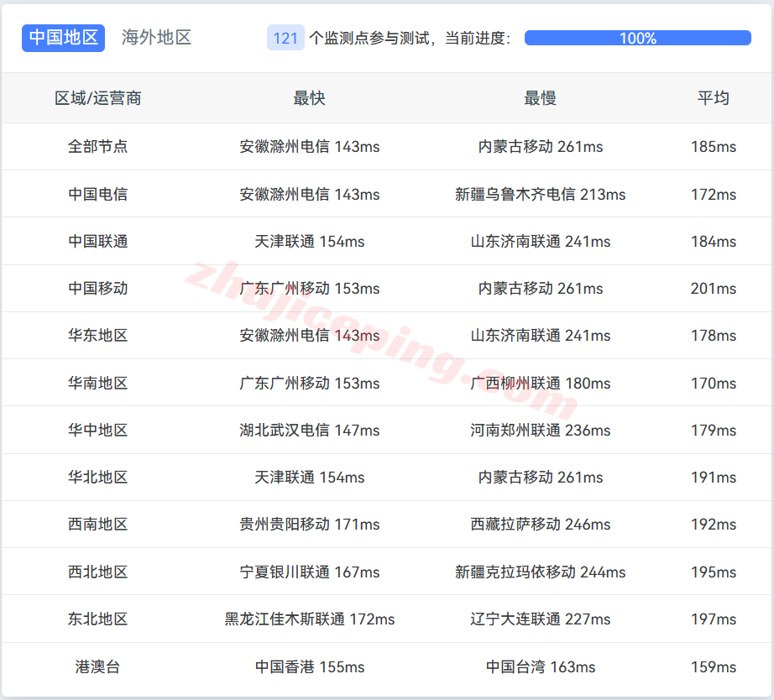The image size is (774, 700).
Task: Click the 170ms average value
Action: (x=714, y=383)
